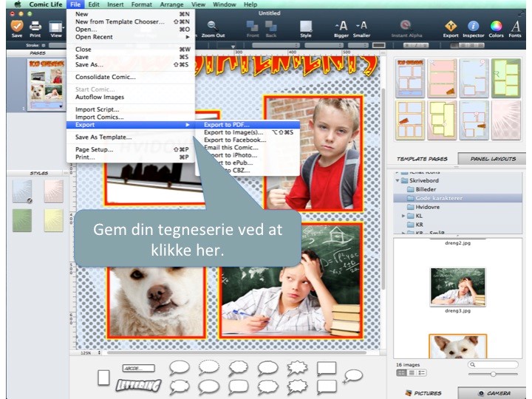The height and width of the screenshot is (399, 532).
Task: Select the Gode karakterer folder
Action: pyautogui.click(x=457, y=198)
